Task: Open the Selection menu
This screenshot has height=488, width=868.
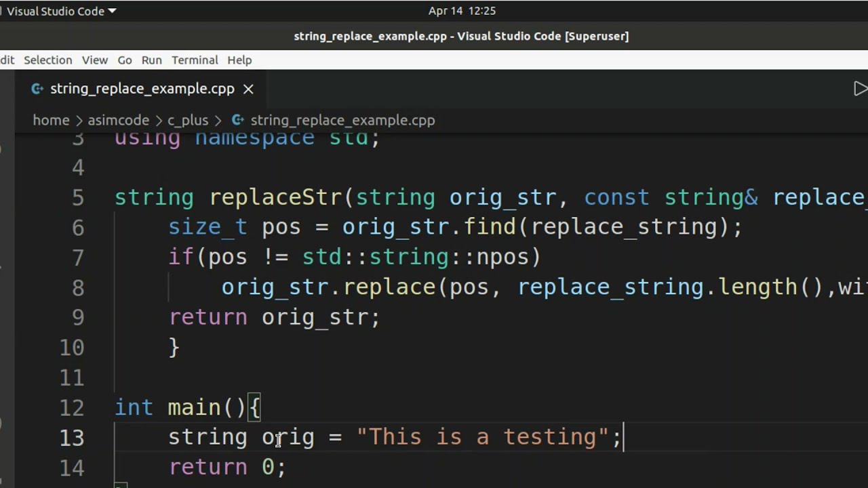Action: (47, 60)
